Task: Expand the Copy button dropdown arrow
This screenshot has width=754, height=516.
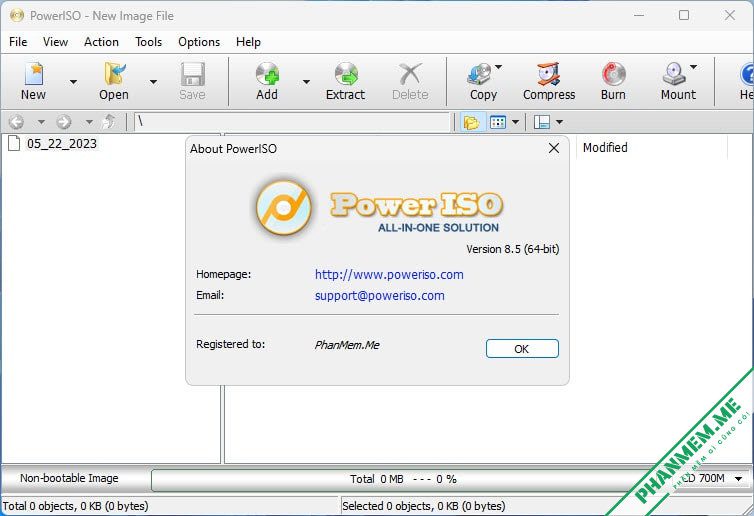Action: coord(498,67)
